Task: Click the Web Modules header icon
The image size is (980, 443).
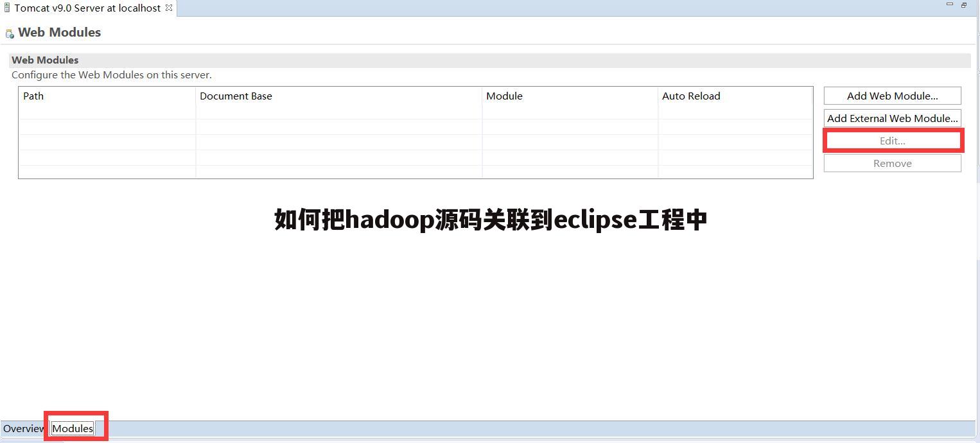Action: pyautogui.click(x=9, y=32)
